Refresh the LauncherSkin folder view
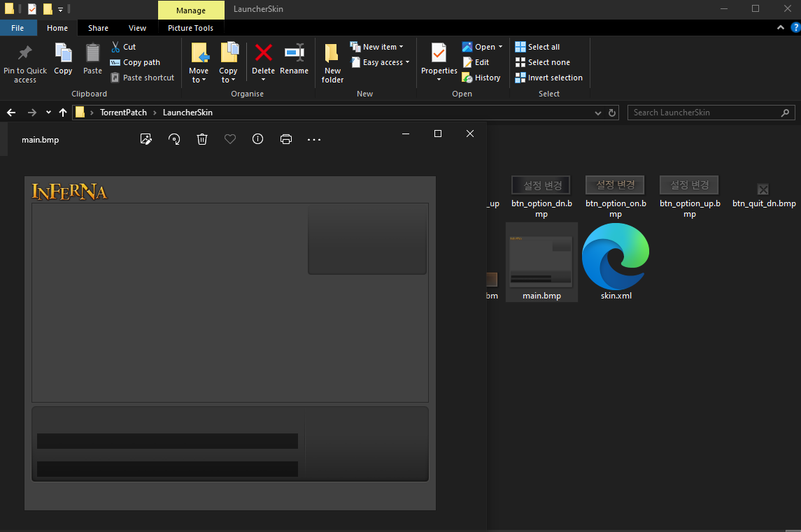Screen dimensions: 801x532 click(612, 113)
